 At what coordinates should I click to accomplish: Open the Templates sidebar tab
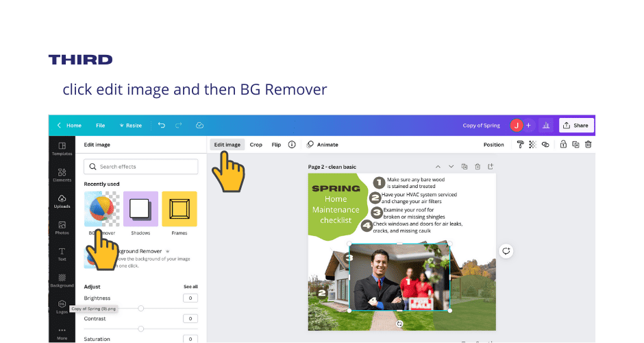[62, 149]
